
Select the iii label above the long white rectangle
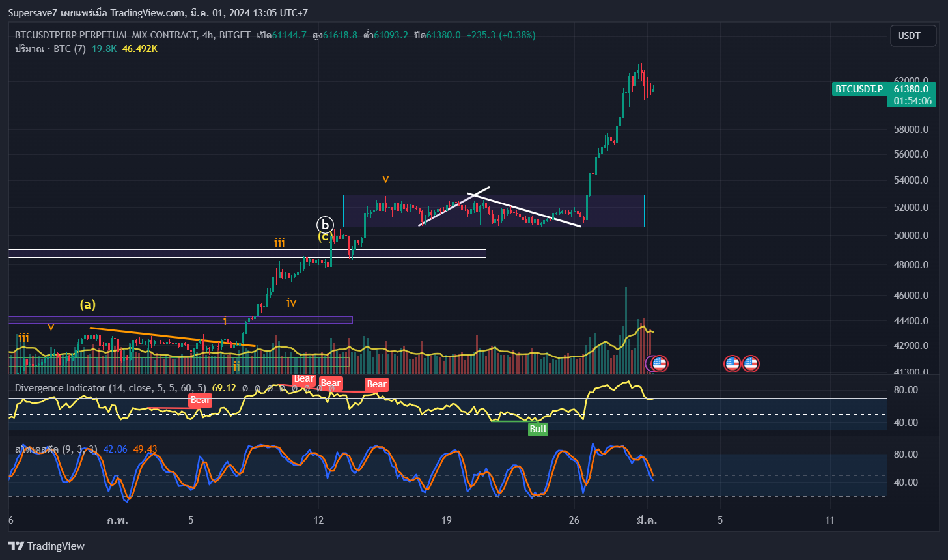click(x=279, y=243)
